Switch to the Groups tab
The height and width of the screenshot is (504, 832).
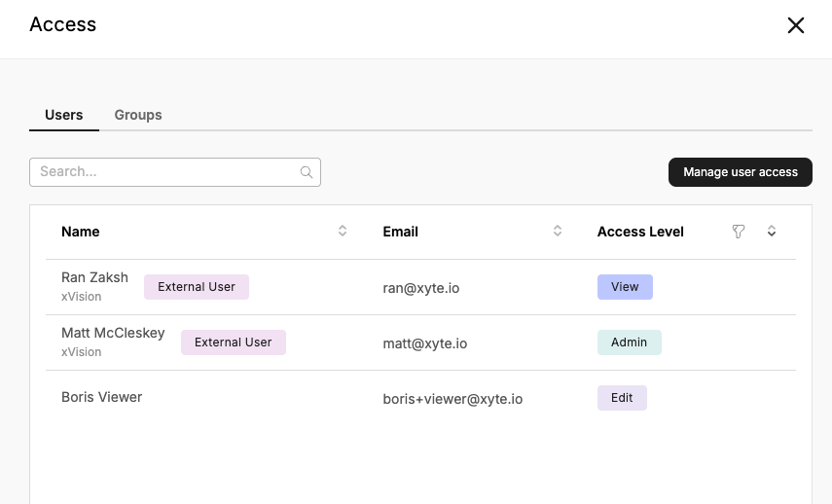pyautogui.click(x=138, y=115)
